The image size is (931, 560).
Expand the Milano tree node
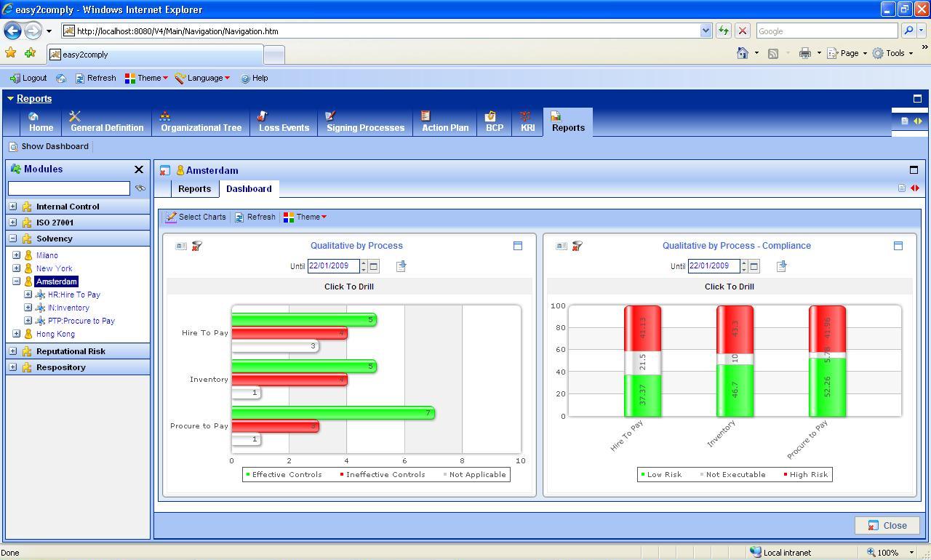click(x=17, y=255)
